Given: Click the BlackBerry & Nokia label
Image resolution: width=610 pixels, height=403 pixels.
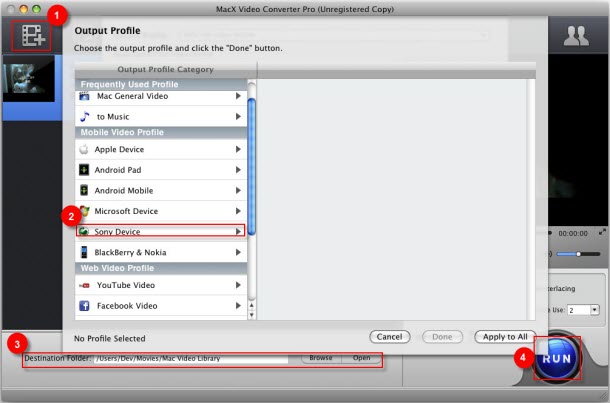Looking at the screenshot, I should click(x=130, y=252).
